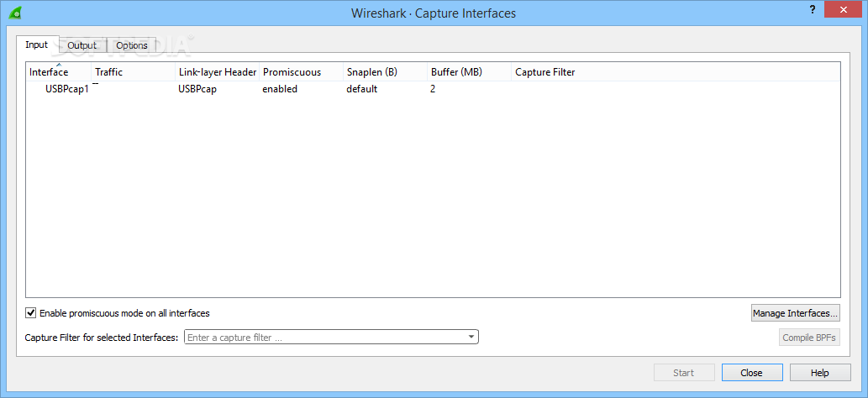Click the Start button
The width and height of the screenshot is (868, 398).
click(684, 373)
